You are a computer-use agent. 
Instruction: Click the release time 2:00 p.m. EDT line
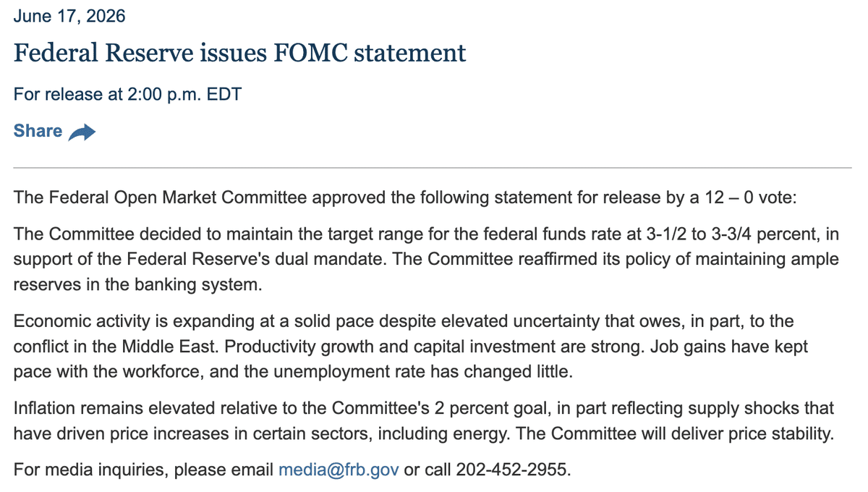tap(127, 95)
